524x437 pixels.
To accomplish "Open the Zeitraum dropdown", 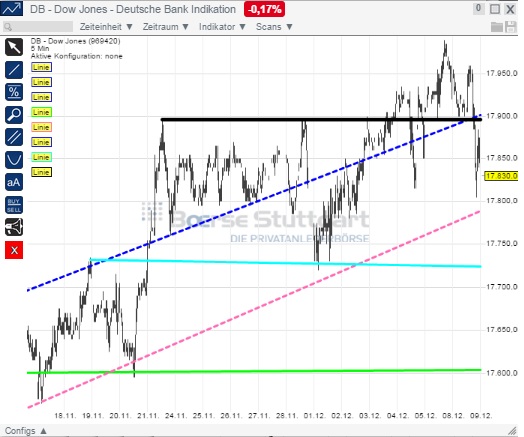I will coord(165,27).
